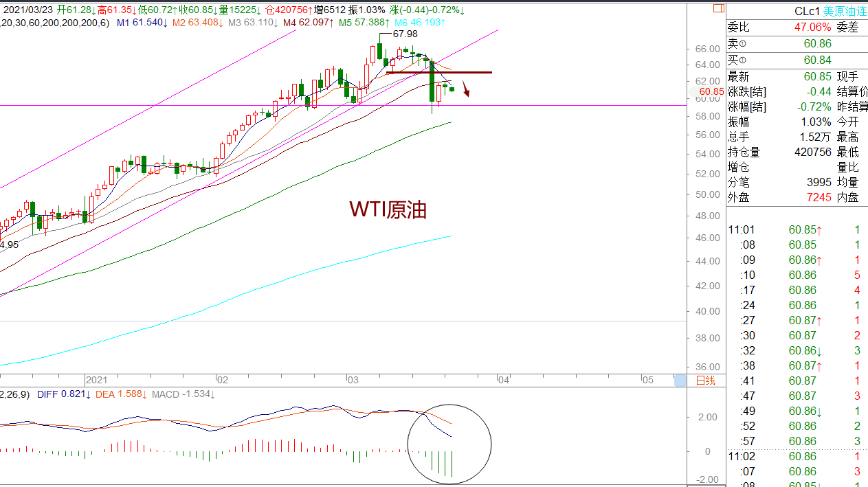Select the 持仓量 label in quote panel
Screen dimensions: 868x487
point(744,152)
